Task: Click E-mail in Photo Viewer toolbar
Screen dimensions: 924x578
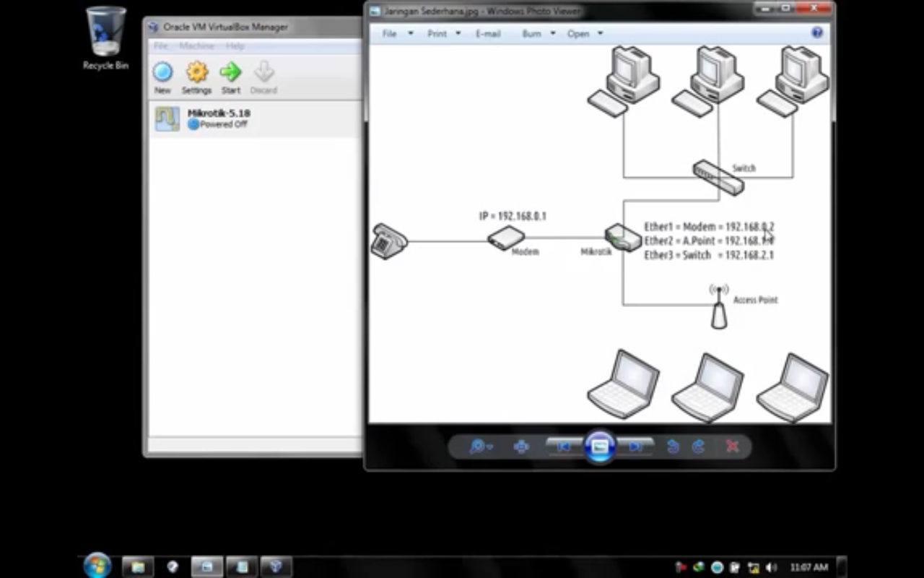Action: tap(488, 33)
